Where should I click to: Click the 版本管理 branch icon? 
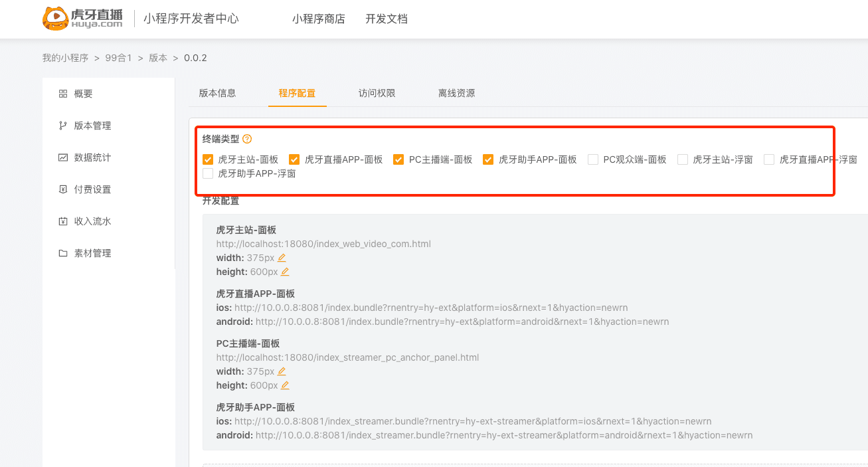click(63, 126)
